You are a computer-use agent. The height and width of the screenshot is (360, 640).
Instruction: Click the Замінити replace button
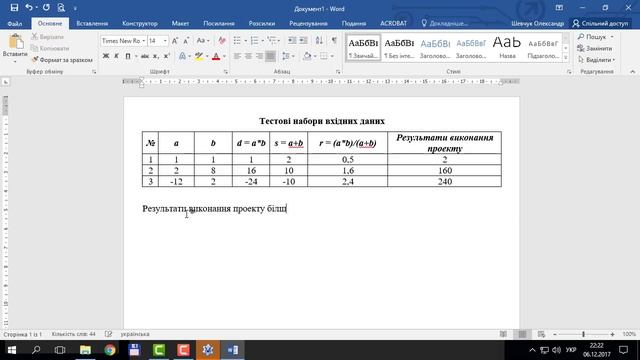coord(594,48)
